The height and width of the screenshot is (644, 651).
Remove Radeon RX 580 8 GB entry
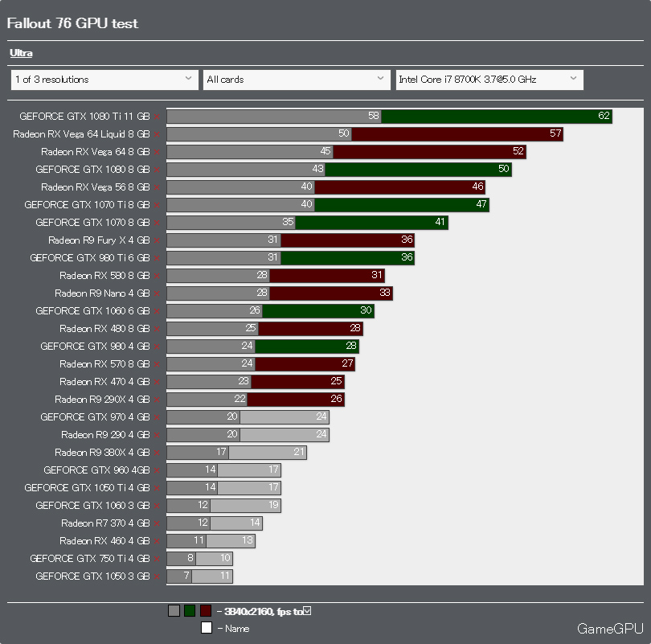tap(157, 276)
